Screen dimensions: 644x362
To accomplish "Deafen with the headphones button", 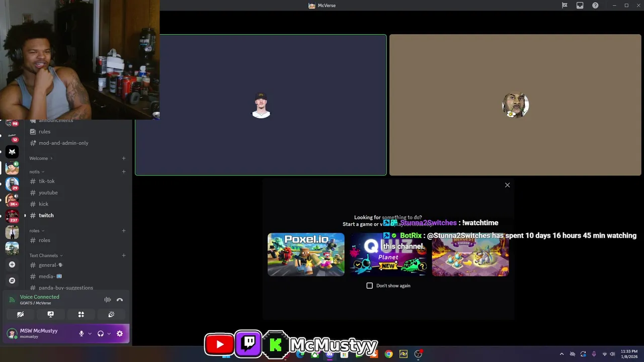I will pyautogui.click(x=101, y=333).
